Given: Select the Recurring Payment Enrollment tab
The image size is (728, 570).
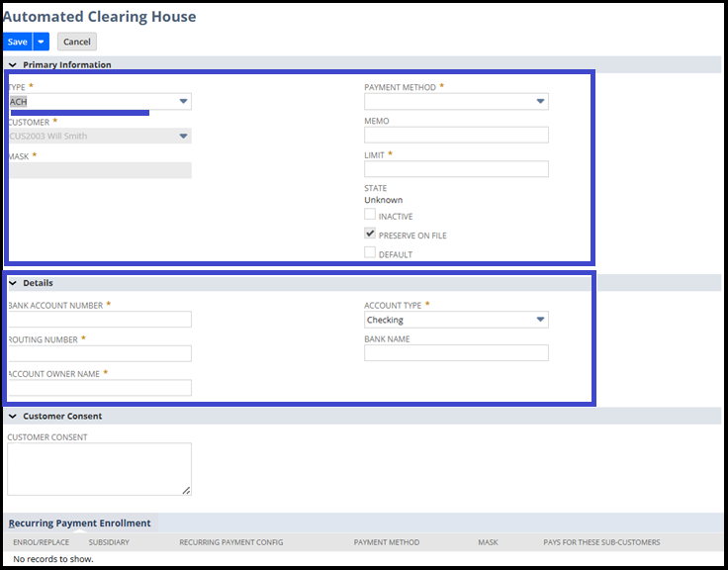Looking at the screenshot, I should pyautogui.click(x=80, y=523).
